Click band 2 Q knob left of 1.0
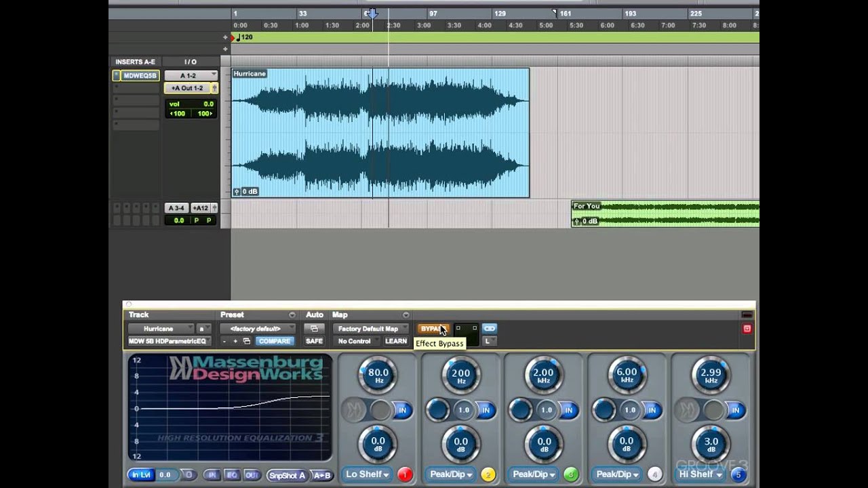Image resolution: width=868 pixels, height=488 pixels. coord(438,409)
